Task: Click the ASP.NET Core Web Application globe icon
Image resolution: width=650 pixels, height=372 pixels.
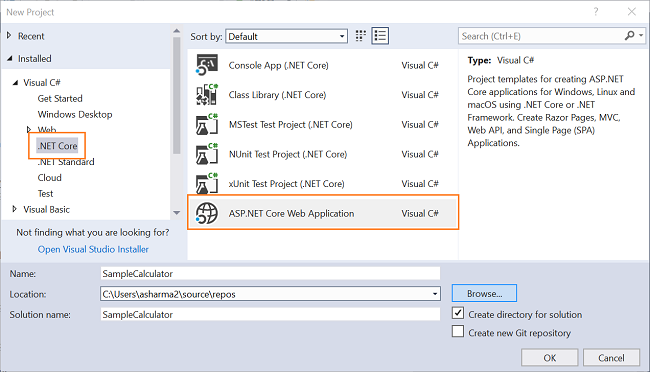Action: pos(206,213)
